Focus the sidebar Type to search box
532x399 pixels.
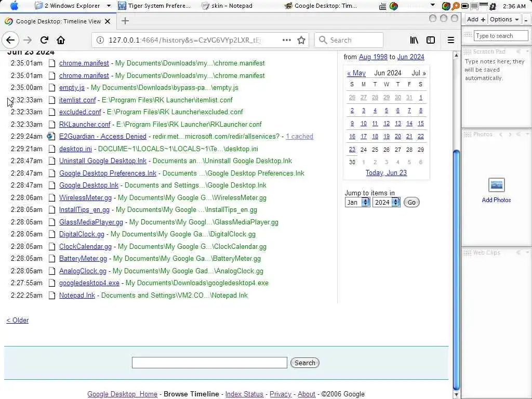pyautogui.click(x=501, y=36)
